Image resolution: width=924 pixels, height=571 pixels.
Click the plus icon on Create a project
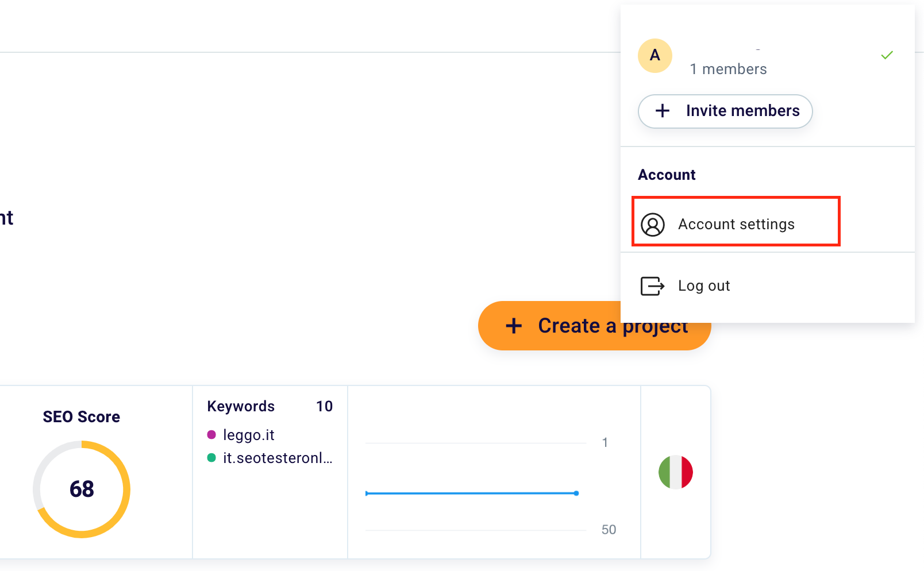(513, 326)
